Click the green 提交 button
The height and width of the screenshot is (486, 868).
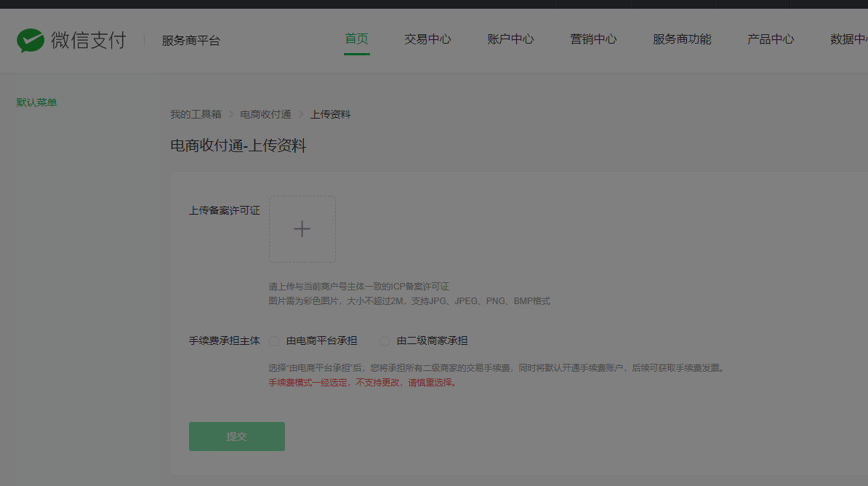coord(237,437)
